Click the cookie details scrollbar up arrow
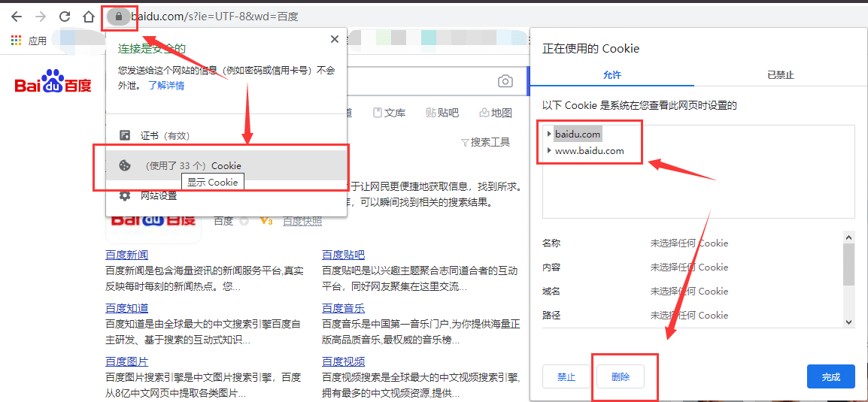Viewport: 868px width, 402px height. 849,236
